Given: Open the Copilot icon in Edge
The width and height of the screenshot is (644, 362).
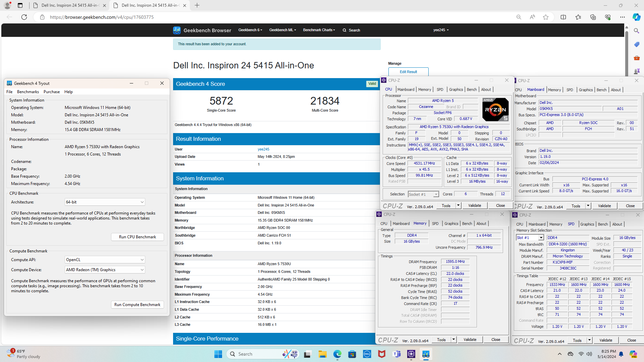Looking at the screenshot, I should 636,17.
